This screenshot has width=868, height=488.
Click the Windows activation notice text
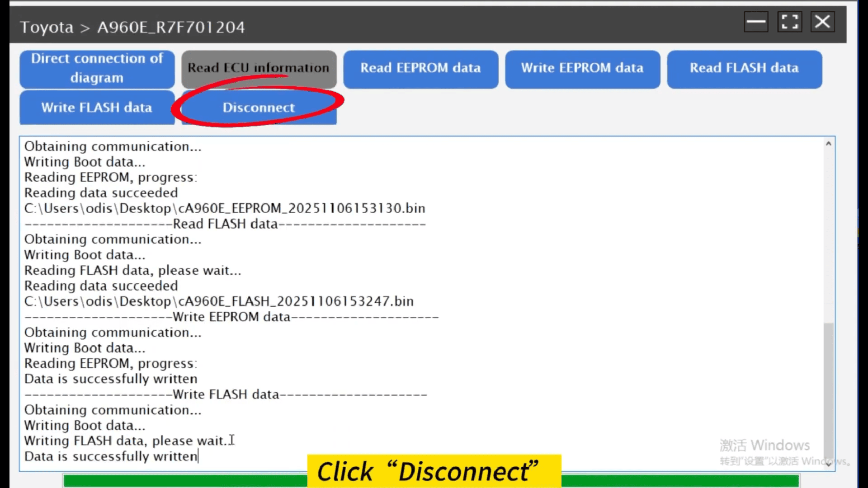(765, 445)
